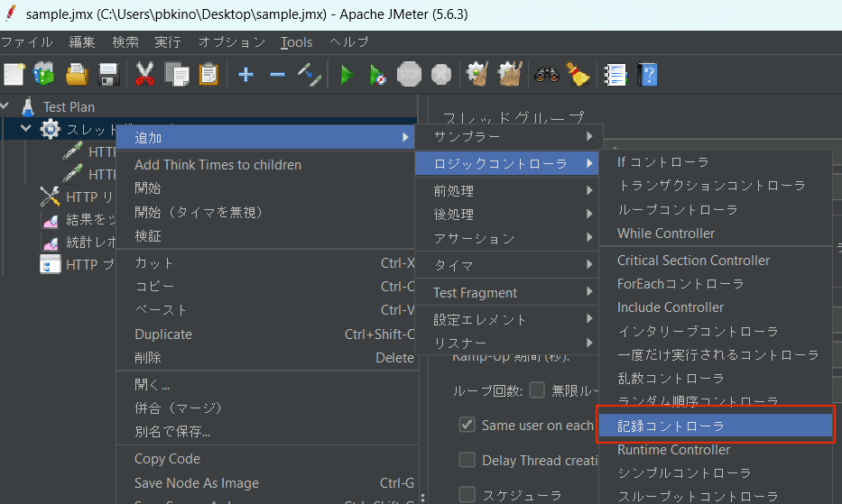This screenshot has width=842, height=504.
Task: Click the Test Plan flask icon
Action: [28, 106]
